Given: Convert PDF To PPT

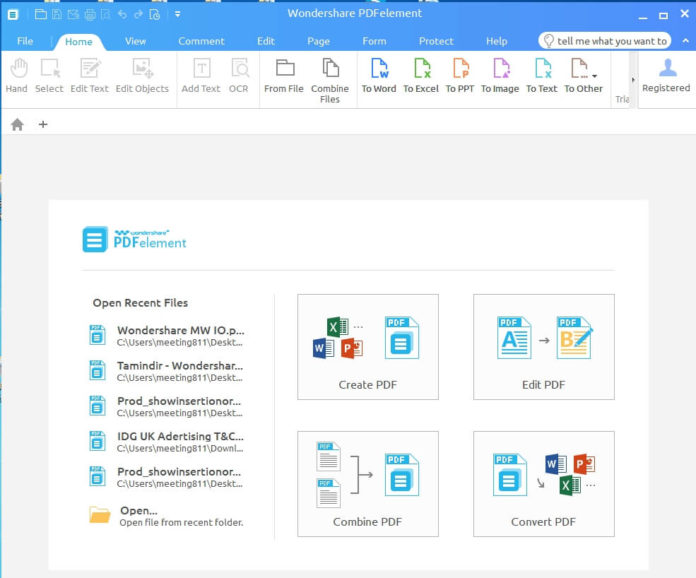Looking at the screenshot, I should pos(460,76).
